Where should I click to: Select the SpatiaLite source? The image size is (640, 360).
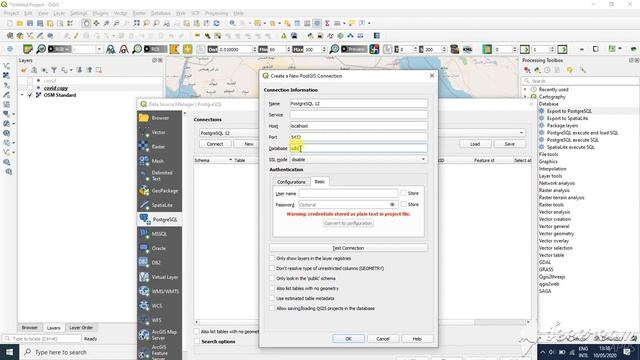160,205
